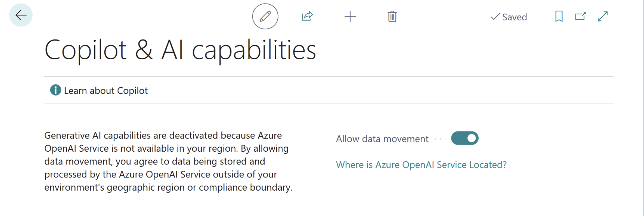Toggle edit mode with the pencil icon
Image resolution: width=644 pixels, height=216 pixels.
coord(265,16)
